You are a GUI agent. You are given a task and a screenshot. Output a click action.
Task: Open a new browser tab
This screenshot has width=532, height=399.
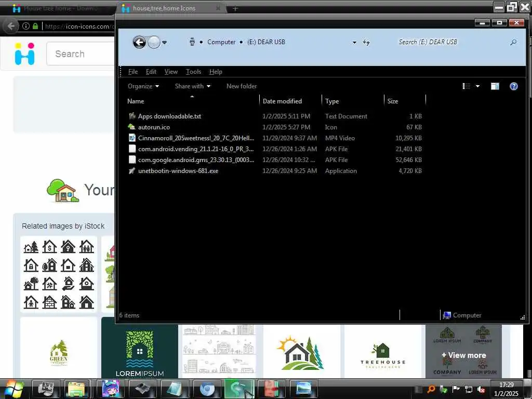point(235,8)
